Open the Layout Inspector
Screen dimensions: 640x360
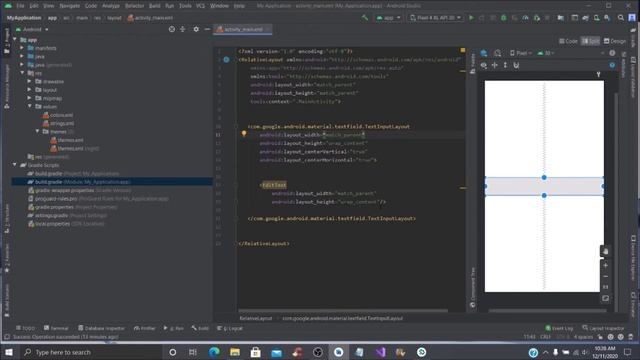[x=603, y=328]
